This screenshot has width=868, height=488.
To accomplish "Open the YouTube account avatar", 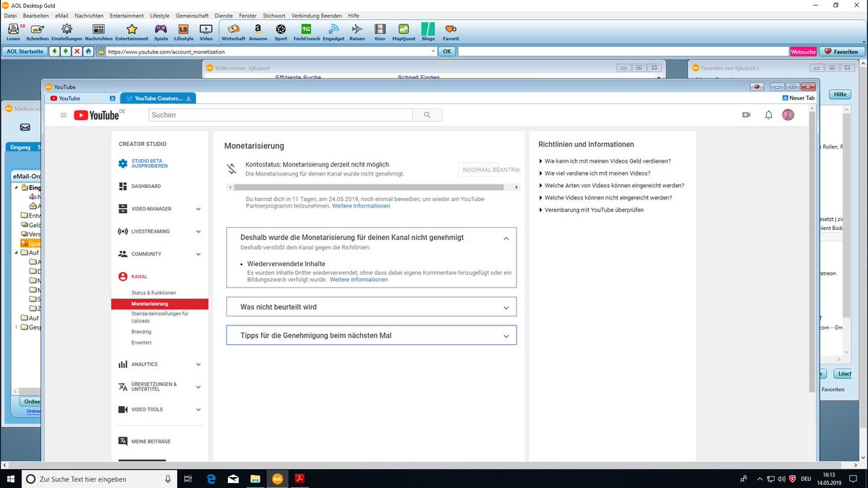I will (788, 115).
